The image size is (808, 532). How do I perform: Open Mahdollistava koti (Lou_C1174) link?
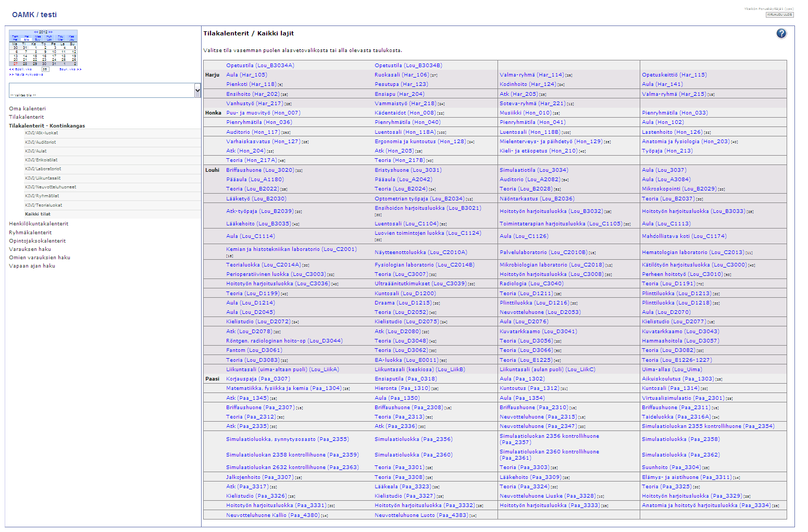[x=684, y=236]
